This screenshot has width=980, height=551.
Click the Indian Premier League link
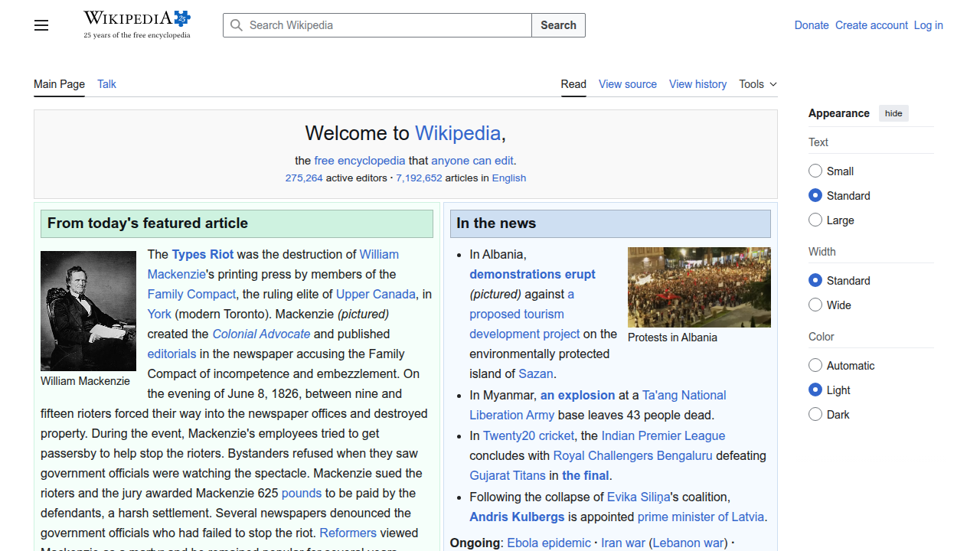(663, 435)
